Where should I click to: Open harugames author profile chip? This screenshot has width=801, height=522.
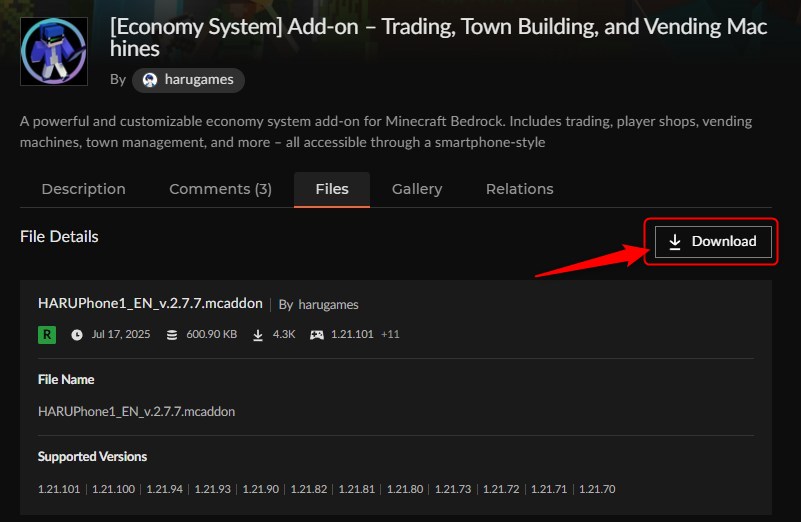point(188,80)
